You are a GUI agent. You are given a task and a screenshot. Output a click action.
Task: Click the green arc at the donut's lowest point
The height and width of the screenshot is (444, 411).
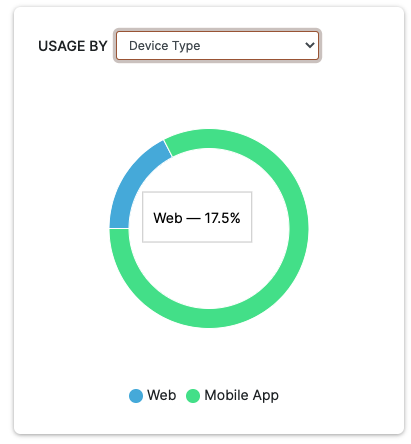click(209, 318)
